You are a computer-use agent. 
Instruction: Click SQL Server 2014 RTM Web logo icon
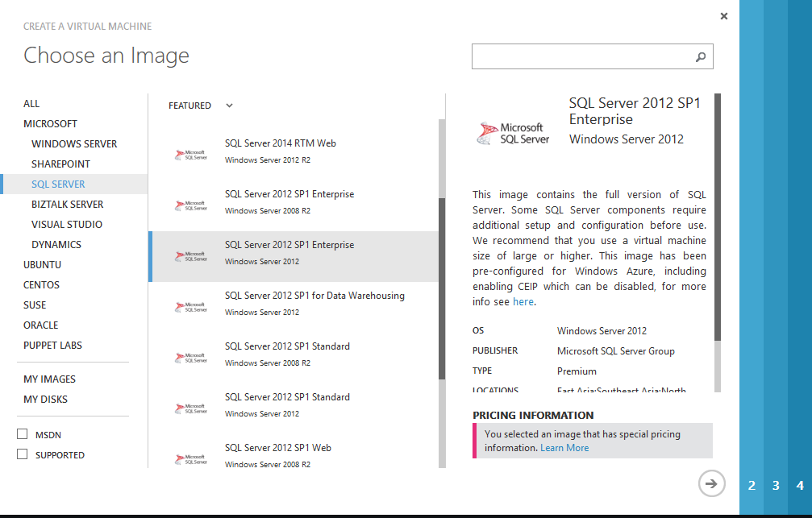pos(191,155)
